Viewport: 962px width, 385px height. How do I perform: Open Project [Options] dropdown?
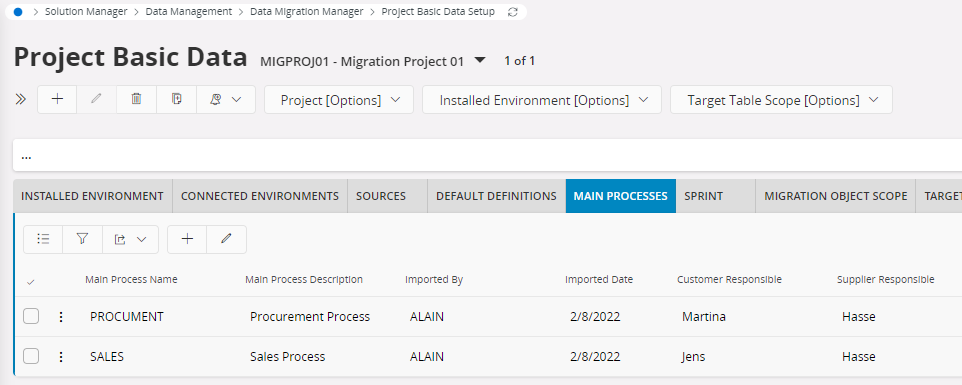click(x=339, y=99)
